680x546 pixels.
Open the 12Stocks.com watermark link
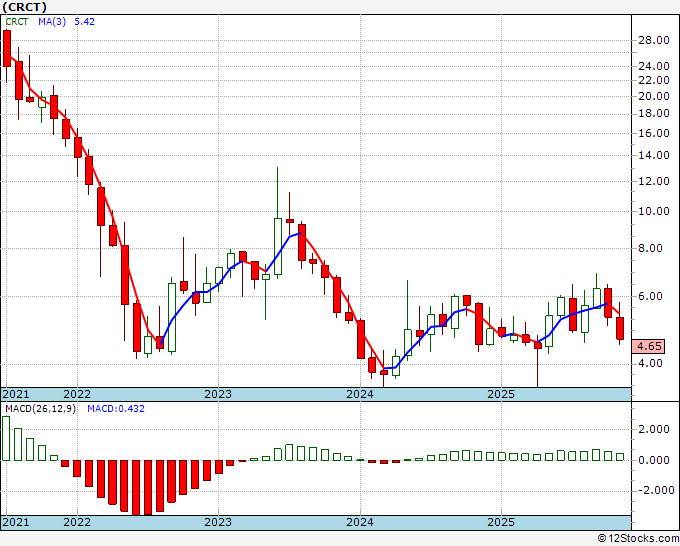tap(636, 538)
